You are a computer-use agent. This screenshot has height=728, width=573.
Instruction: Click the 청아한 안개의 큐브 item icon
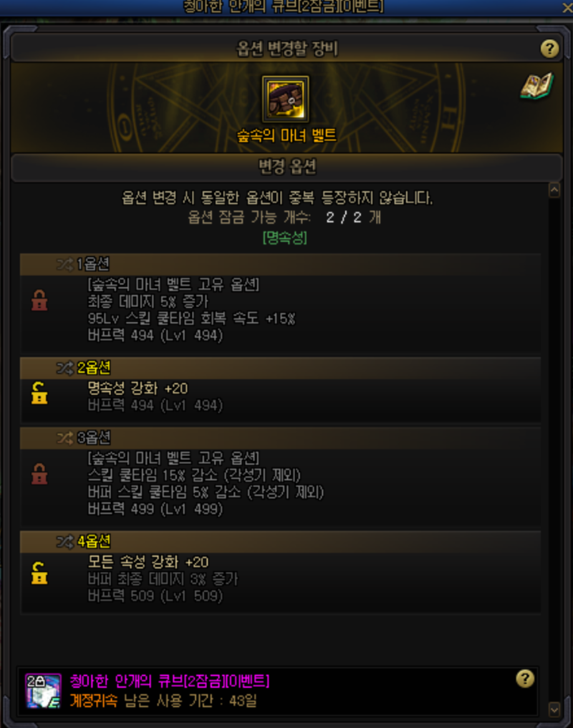pyautogui.click(x=42, y=691)
